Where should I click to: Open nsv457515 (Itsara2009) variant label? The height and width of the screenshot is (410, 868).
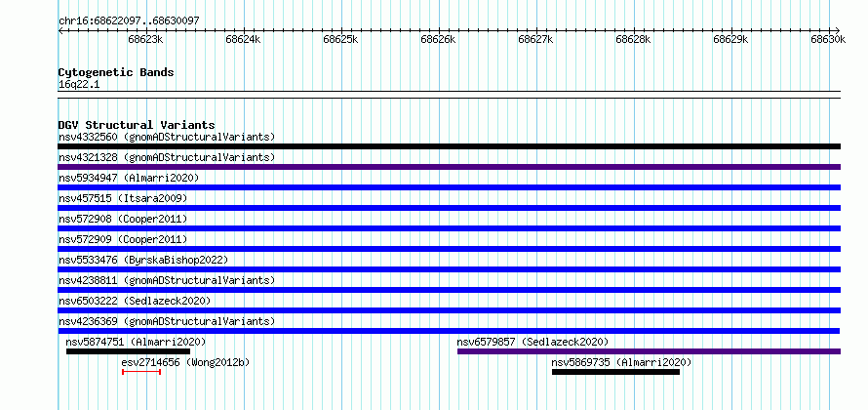[x=123, y=198]
